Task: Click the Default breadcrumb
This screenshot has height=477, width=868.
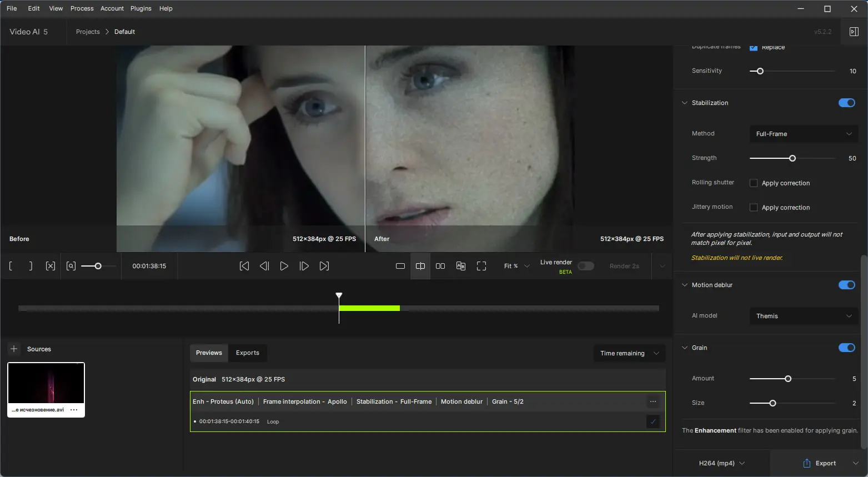Action: pos(124,32)
